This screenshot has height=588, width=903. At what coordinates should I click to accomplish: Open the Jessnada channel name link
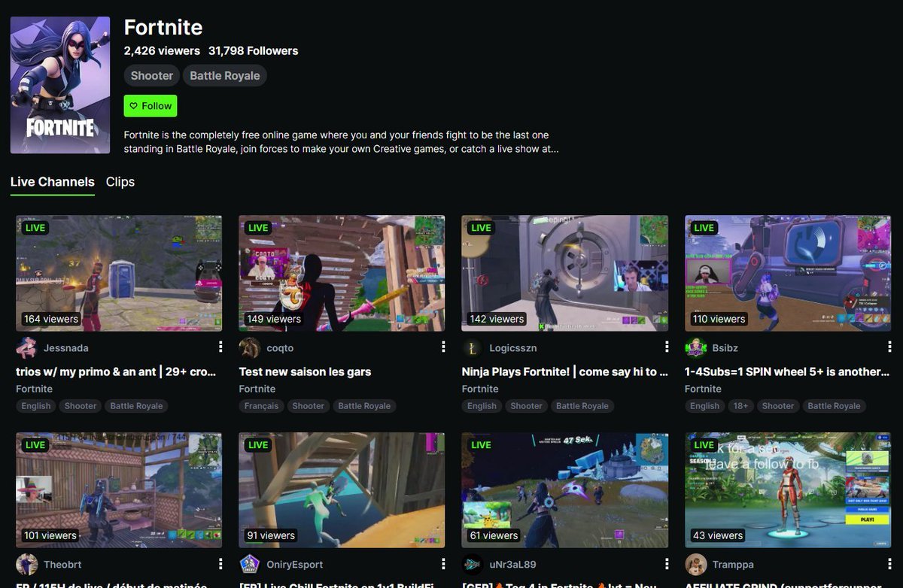coord(66,348)
